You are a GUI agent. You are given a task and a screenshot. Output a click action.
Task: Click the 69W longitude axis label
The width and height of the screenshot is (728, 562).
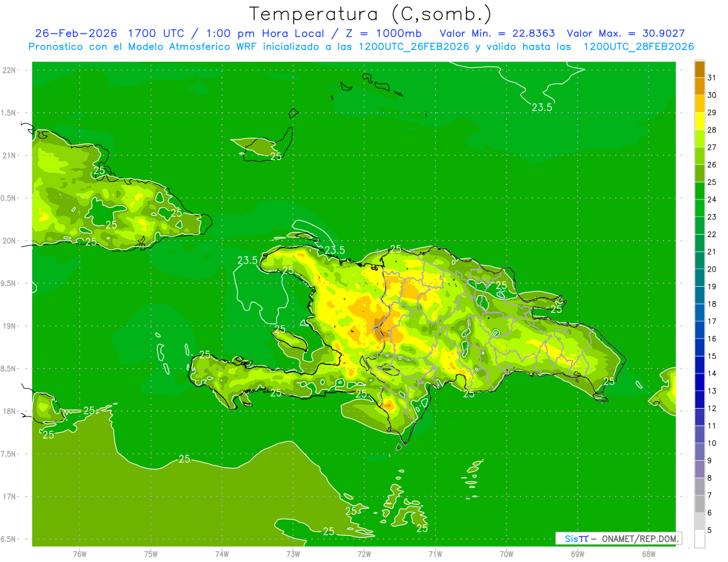tap(578, 554)
